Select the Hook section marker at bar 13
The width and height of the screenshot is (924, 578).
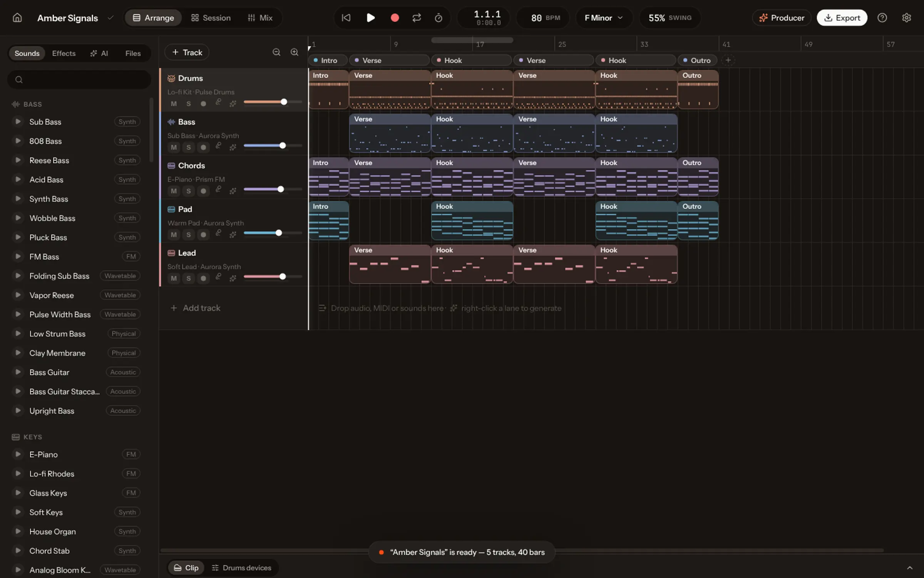(x=471, y=60)
